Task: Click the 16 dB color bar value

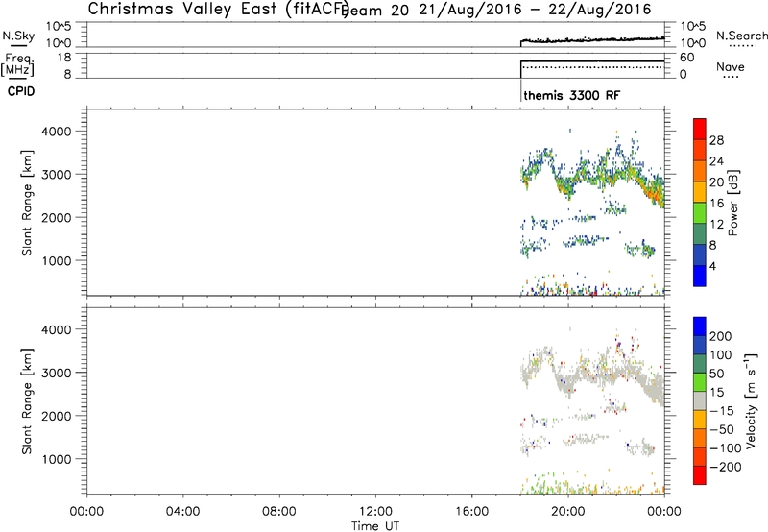Action: tap(716, 203)
